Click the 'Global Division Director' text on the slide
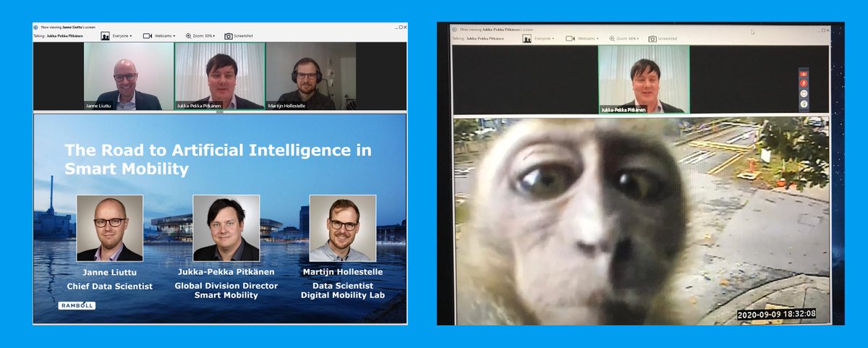 point(226,285)
